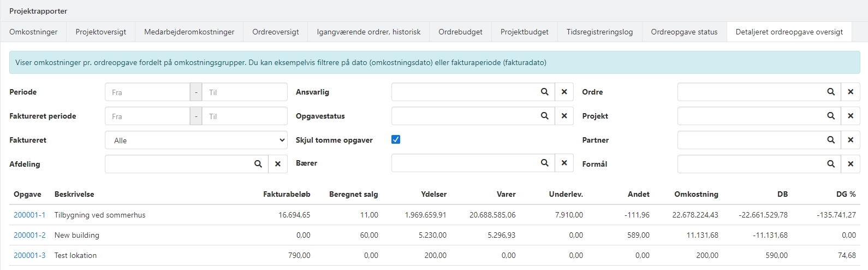Click the Ydelser column header
Image resolution: width=868 pixels, height=270 pixels.
(x=433, y=194)
